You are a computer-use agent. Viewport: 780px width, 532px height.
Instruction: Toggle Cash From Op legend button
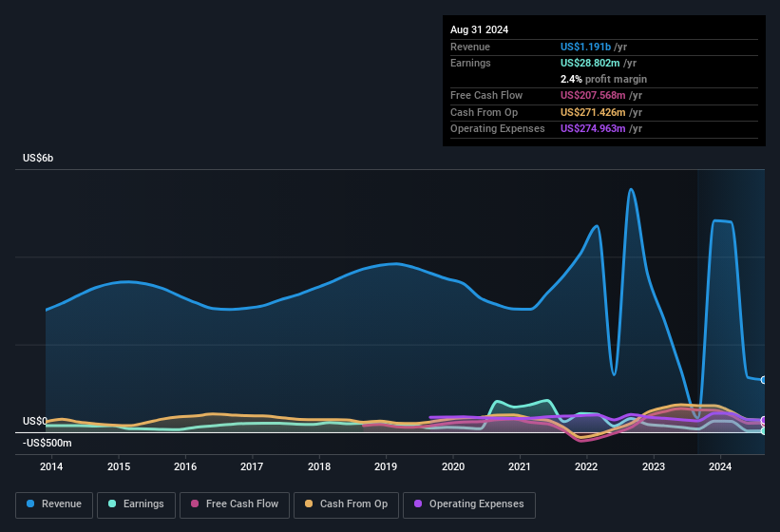tap(346, 504)
